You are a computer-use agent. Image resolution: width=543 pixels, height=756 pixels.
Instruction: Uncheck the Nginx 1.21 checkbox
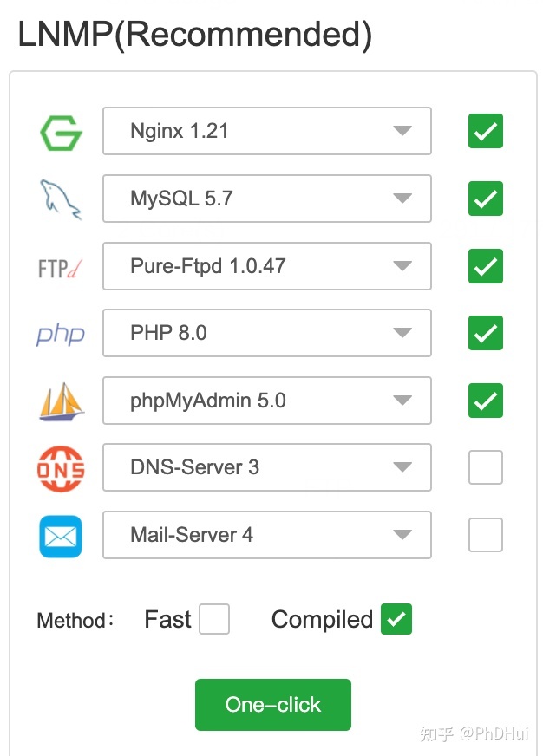(486, 131)
